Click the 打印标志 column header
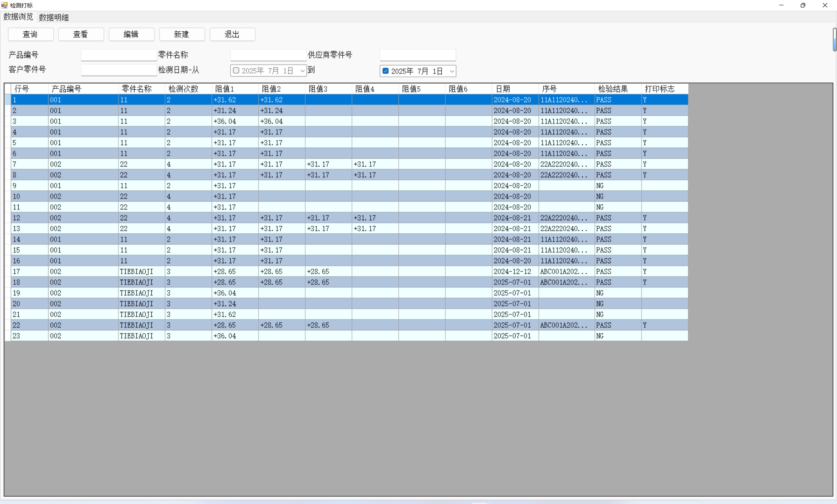Image resolution: width=837 pixels, height=504 pixels. [665, 89]
